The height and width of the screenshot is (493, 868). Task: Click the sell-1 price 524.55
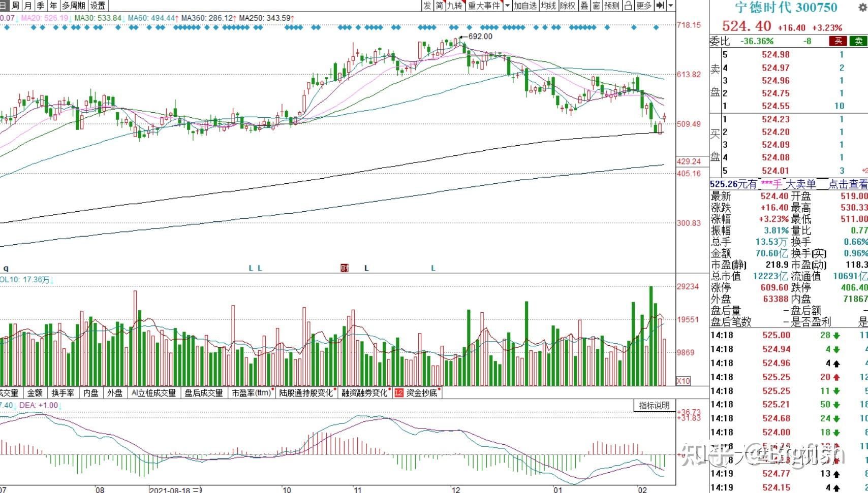[x=776, y=106]
